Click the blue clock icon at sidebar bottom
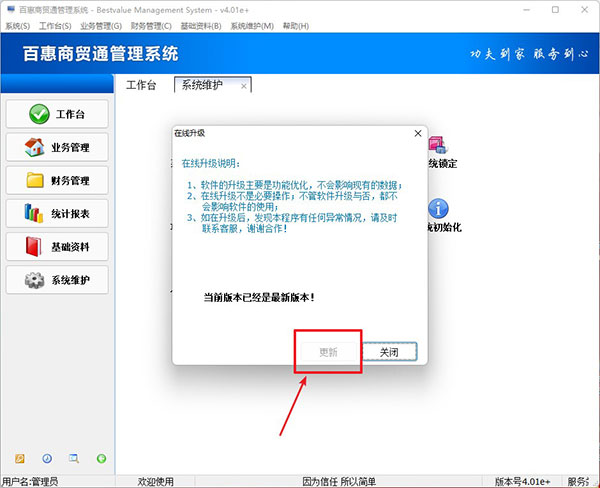Image resolution: width=600 pixels, height=488 pixels. [47, 458]
